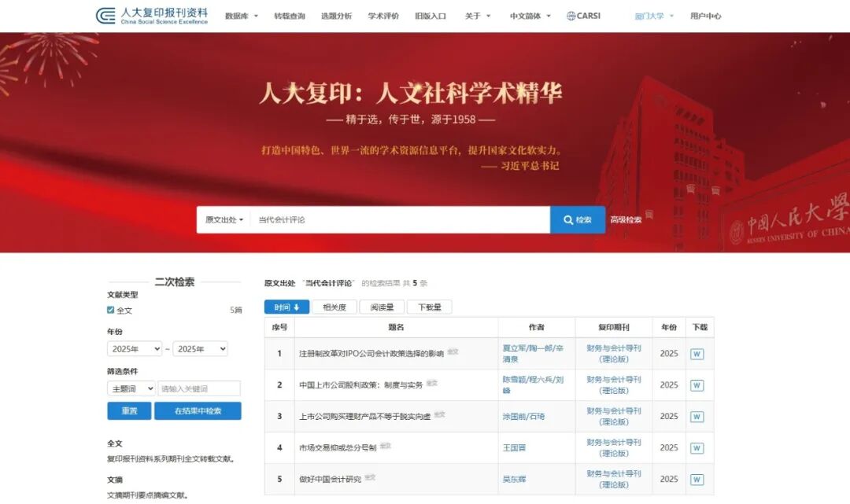Screen dimensions: 850x504
Task: Sort results by 阅读量
Action: 382,307
